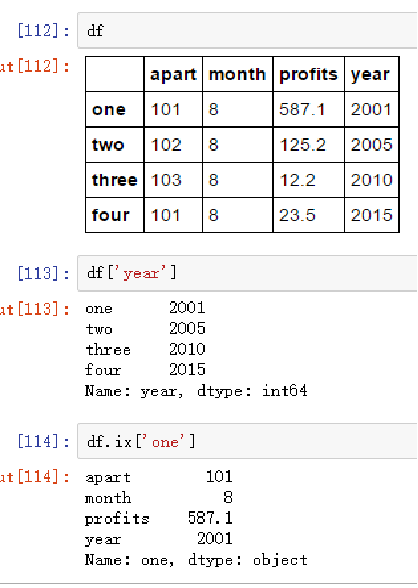Select the row index label four
The image size is (418, 588).
[x=115, y=215]
